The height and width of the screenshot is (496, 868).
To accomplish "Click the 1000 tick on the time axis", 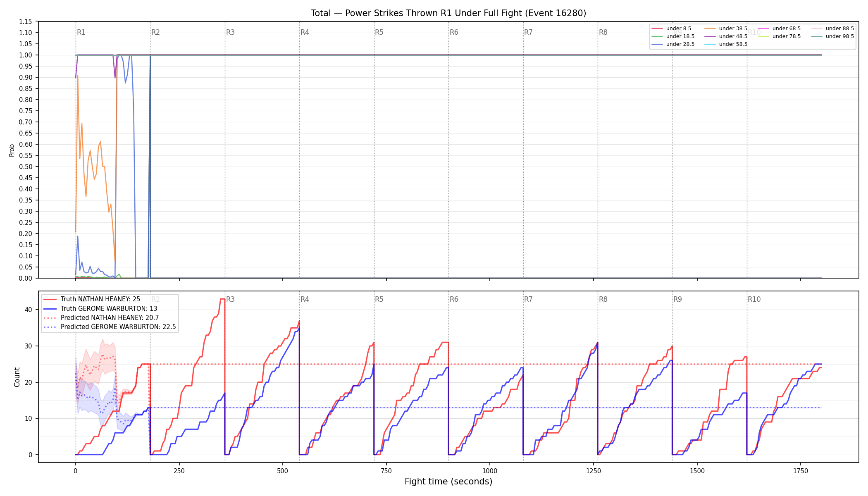I will (490, 471).
